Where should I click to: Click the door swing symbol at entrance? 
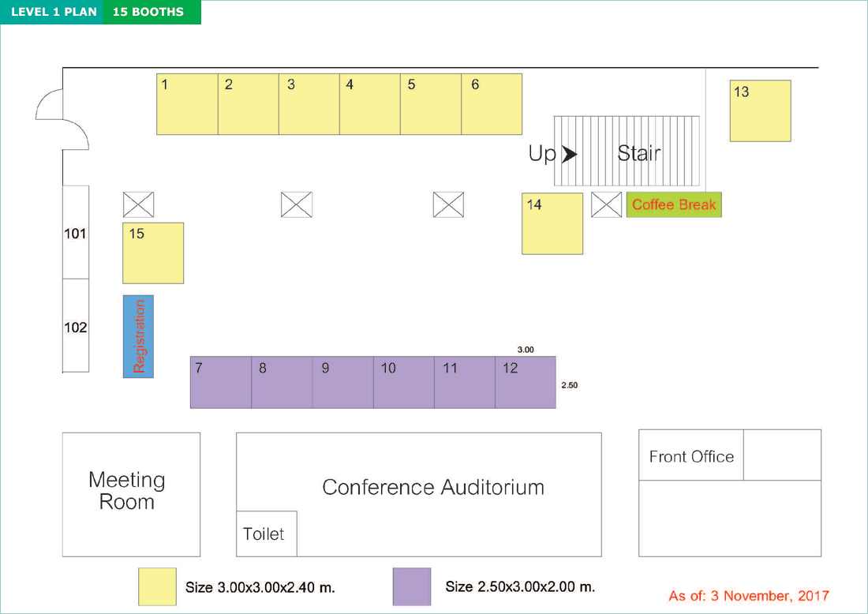click(x=62, y=119)
